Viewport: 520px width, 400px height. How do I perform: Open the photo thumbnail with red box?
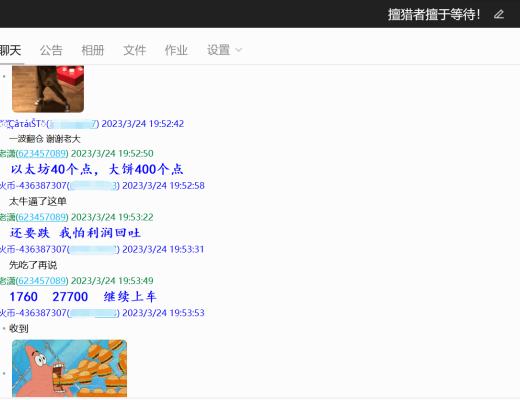click(x=48, y=89)
